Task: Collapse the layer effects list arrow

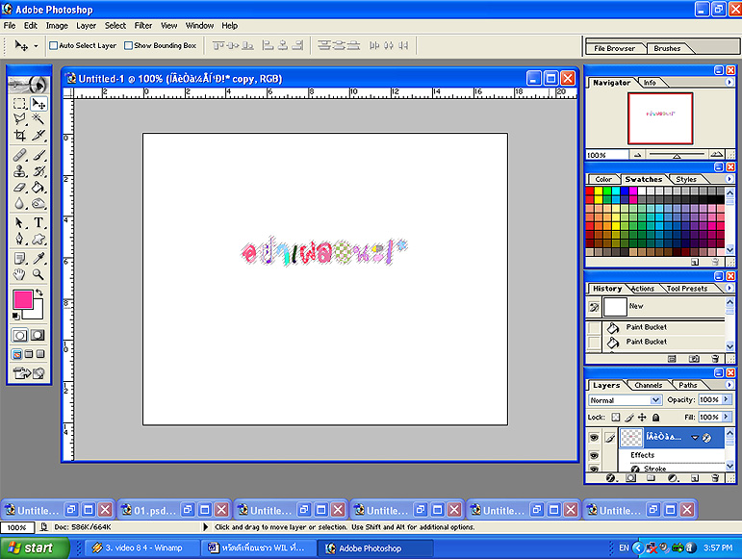Action: (x=694, y=438)
